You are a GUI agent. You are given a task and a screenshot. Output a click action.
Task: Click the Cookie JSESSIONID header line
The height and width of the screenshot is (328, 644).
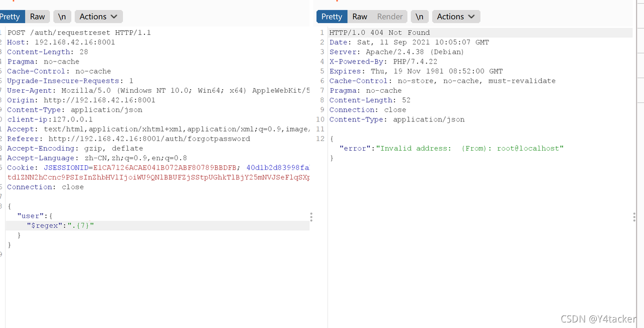[158, 168]
